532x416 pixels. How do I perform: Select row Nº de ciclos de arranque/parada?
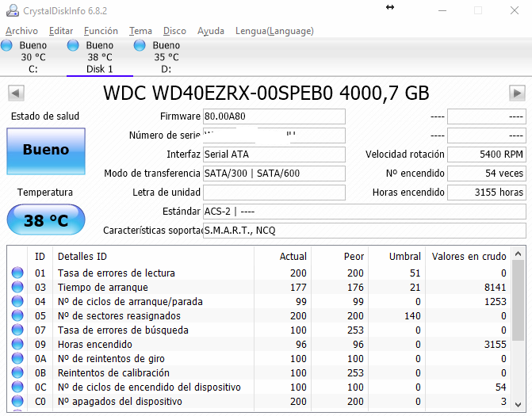pos(259,301)
